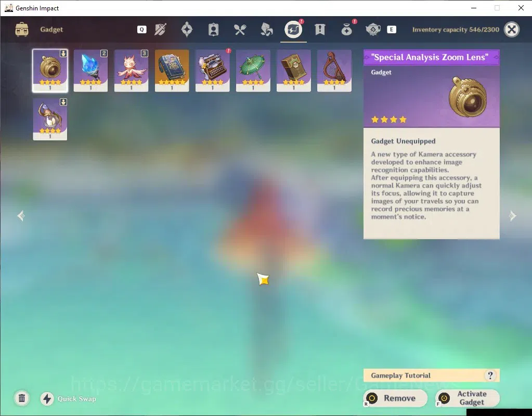Pick the wooden lyre gadget
532x416 pixels.
(x=334, y=71)
